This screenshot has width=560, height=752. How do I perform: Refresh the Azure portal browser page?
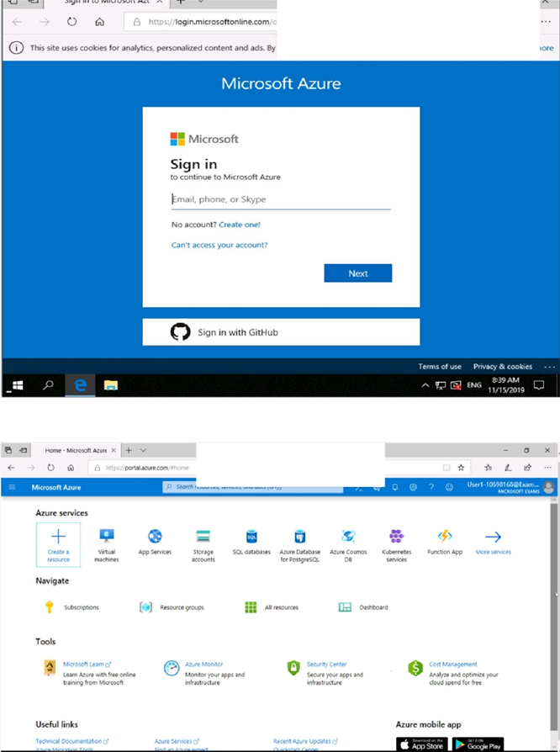click(50, 468)
